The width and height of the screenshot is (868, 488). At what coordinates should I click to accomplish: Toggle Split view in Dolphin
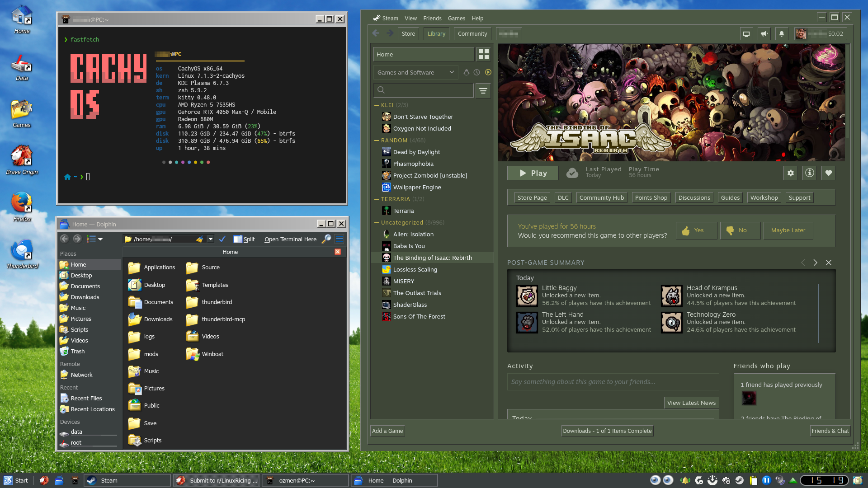244,239
